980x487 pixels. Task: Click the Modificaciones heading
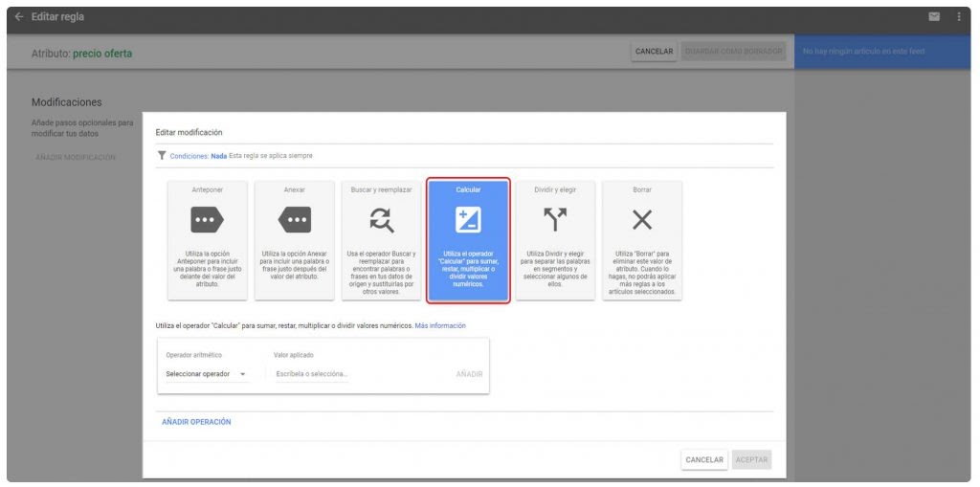(x=66, y=102)
